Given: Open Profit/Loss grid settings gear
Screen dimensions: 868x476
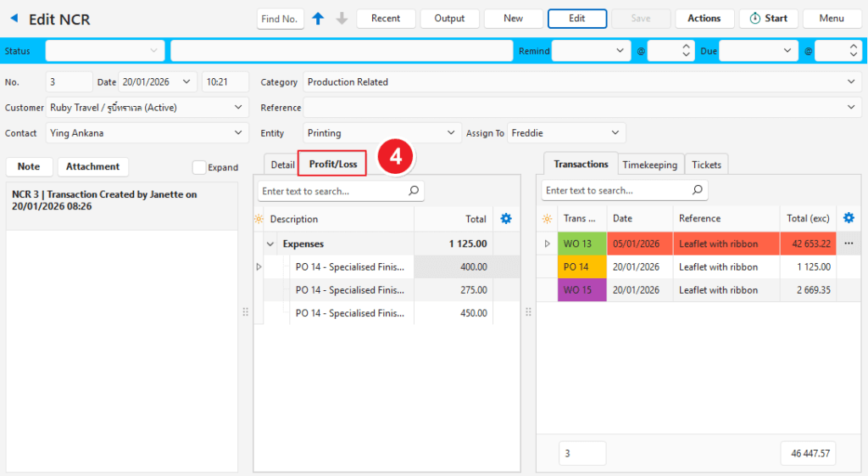Looking at the screenshot, I should click(506, 219).
